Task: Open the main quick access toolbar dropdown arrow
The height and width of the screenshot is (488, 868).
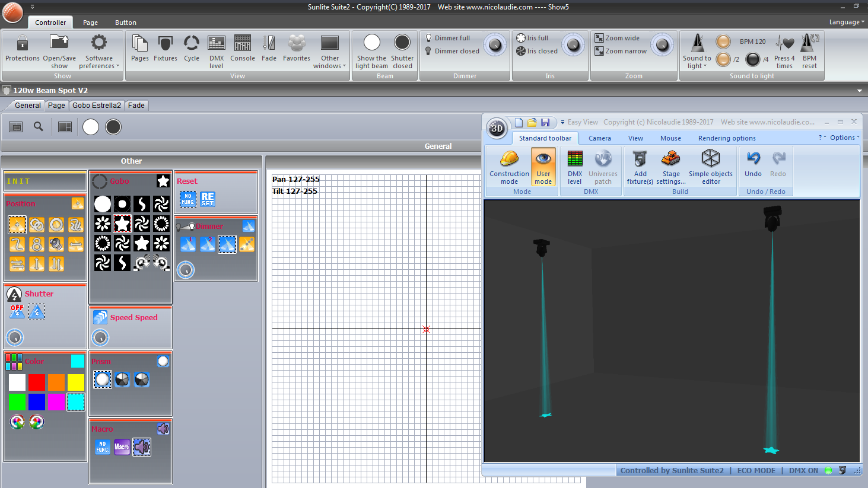Action: click(x=32, y=7)
